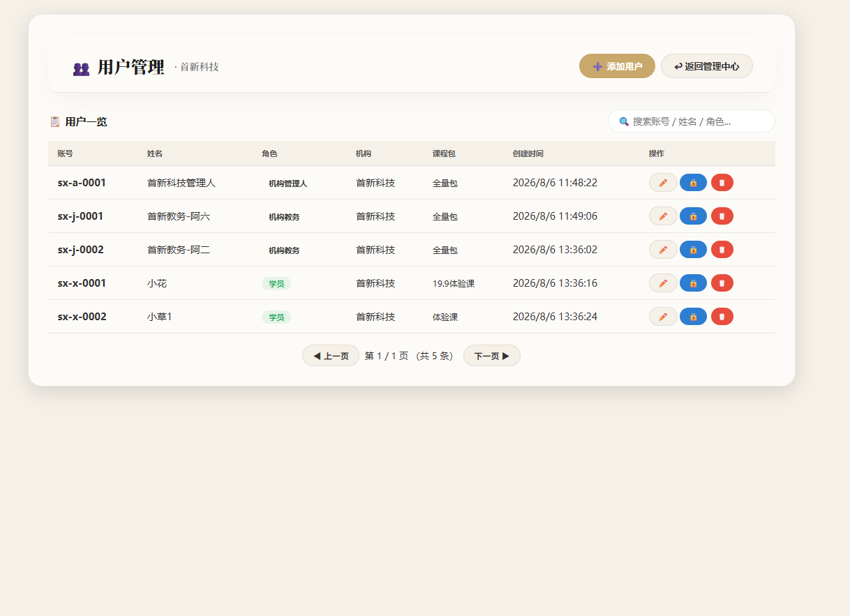Select account cell sx-j-0001

pyautogui.click(x=80, y=216)
